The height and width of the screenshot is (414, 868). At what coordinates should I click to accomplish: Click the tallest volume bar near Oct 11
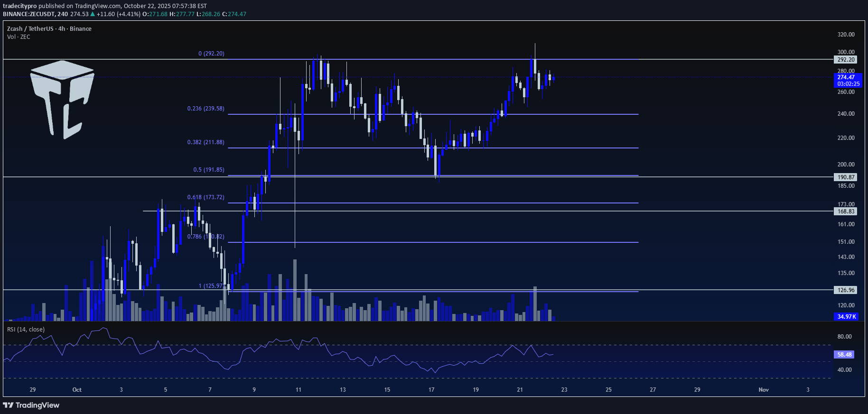click(295, 290)
